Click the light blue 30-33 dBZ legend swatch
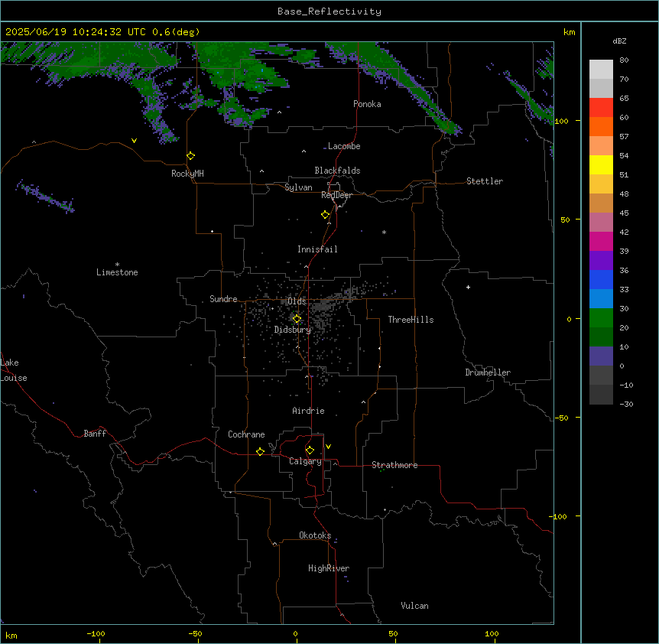This screenshot has width=659, height=644. pyautogui.click(x=601, y=298)
